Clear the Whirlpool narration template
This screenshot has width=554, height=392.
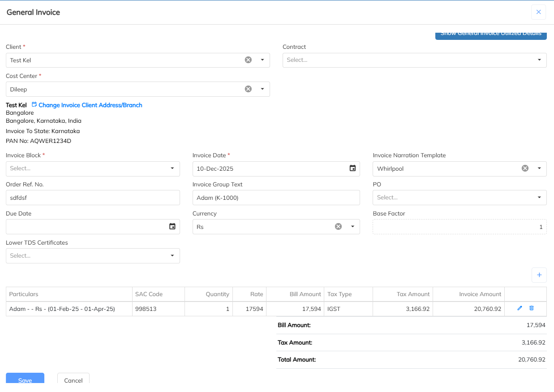tap(525, 168)
